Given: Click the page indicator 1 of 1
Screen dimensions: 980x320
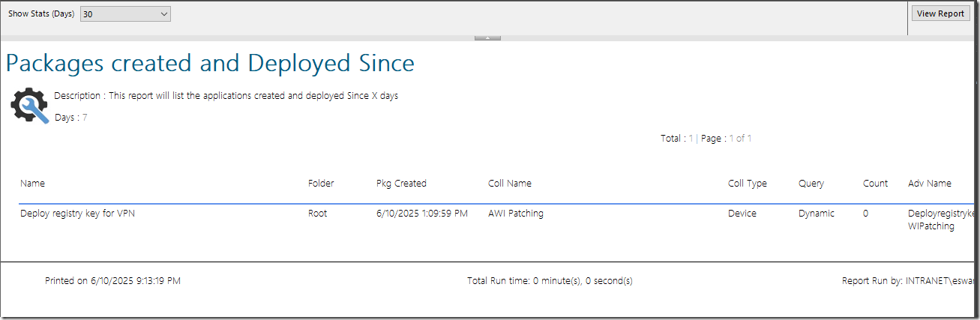Looking at the screenshot, I should click(740, 138).
